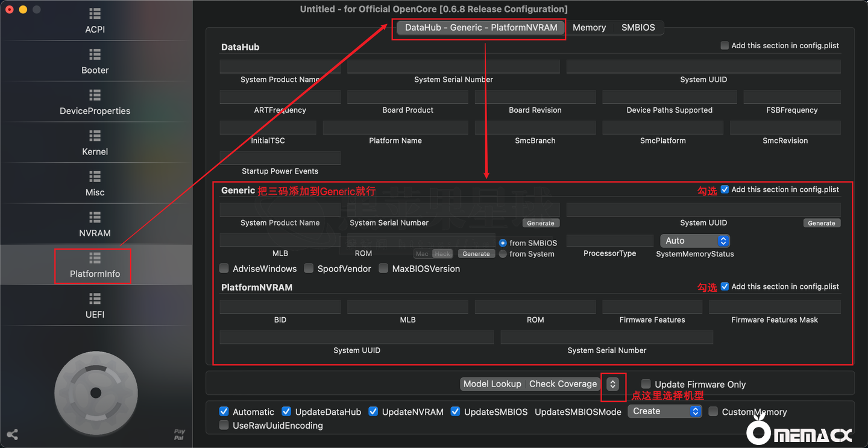Switch to the Memory tab

(589, 28)
